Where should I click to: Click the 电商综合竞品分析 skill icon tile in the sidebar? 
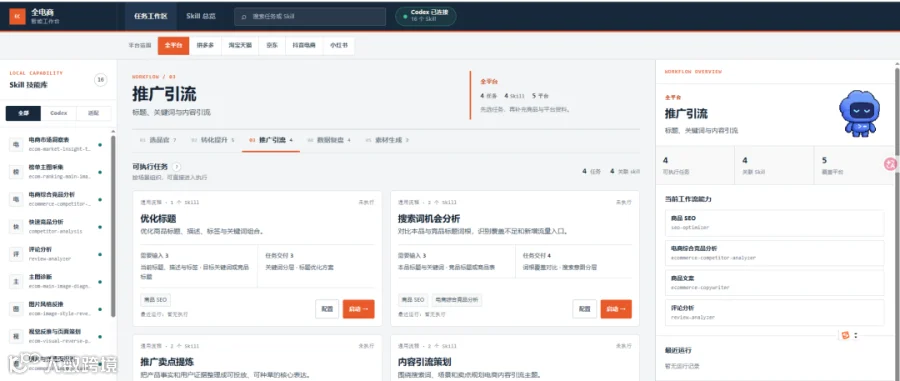(x=16, y=199)
